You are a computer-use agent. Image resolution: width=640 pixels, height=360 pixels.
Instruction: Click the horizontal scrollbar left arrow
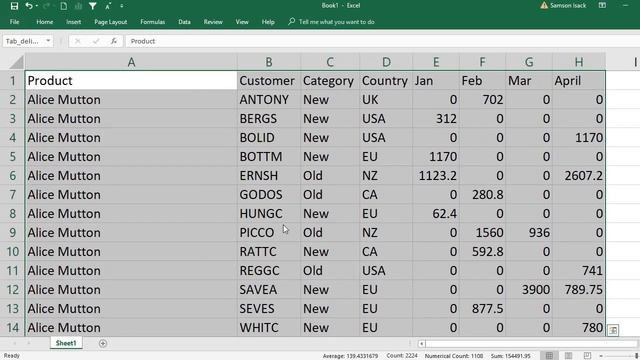pos(422,344)
